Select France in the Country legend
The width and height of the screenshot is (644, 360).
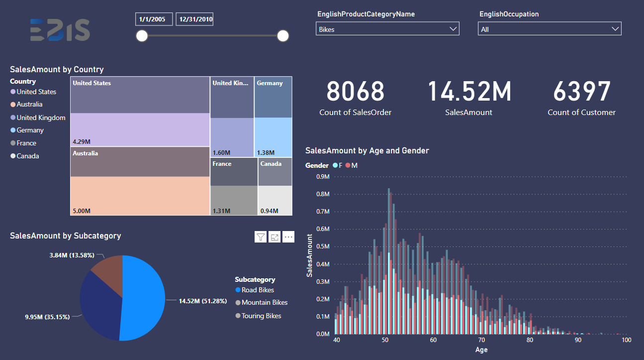[23, 143]
